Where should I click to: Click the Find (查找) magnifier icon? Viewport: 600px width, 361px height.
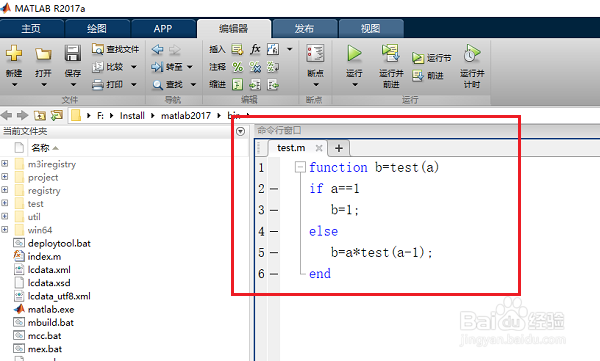[158, 84]
